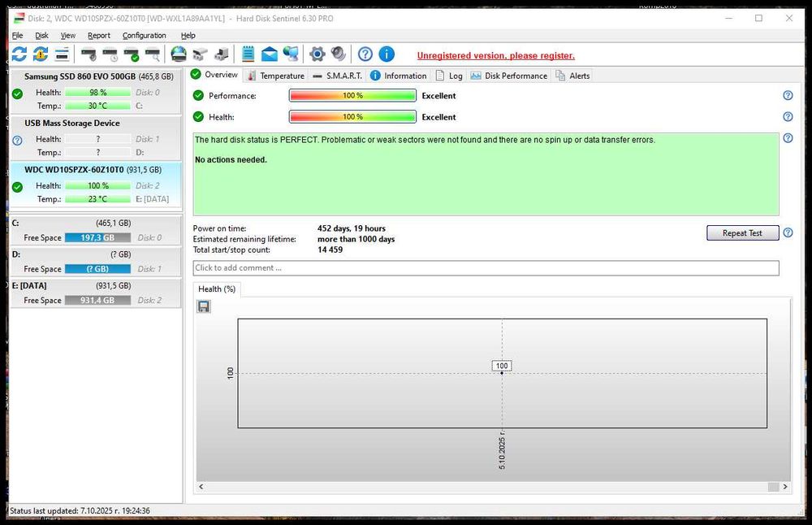The width and height of the screenshot is (812, 525).
Task: Select WDC WD10SPZX-60Z10T0 disk
Action: pos(96,184)
